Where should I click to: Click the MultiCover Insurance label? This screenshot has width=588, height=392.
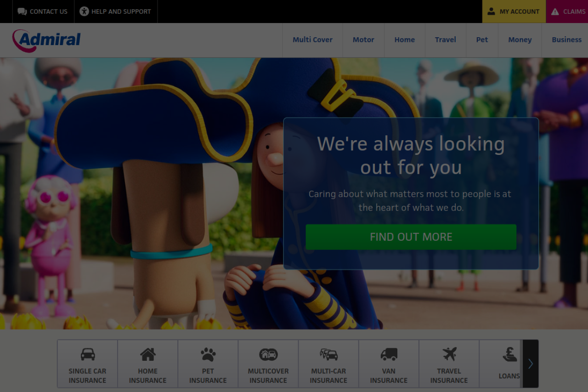click(268, 375)
